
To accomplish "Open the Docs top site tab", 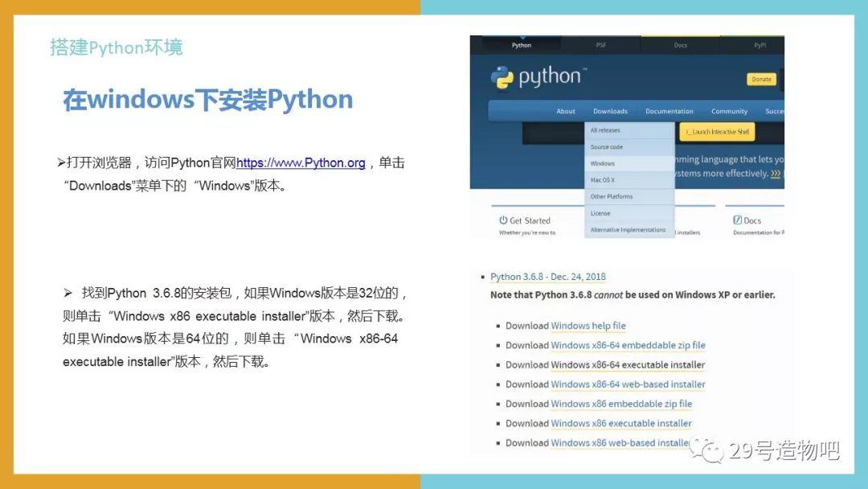I will tap(681, 45).
